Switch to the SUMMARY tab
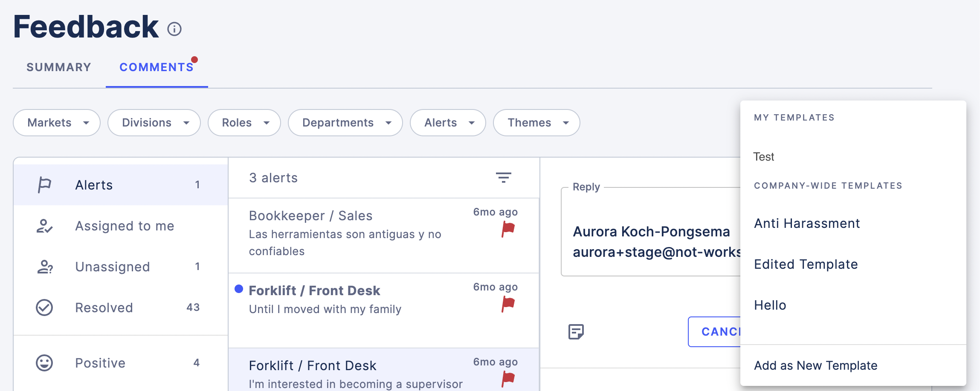The height and width of the screenshot is (391, 980). click(59, 67)
